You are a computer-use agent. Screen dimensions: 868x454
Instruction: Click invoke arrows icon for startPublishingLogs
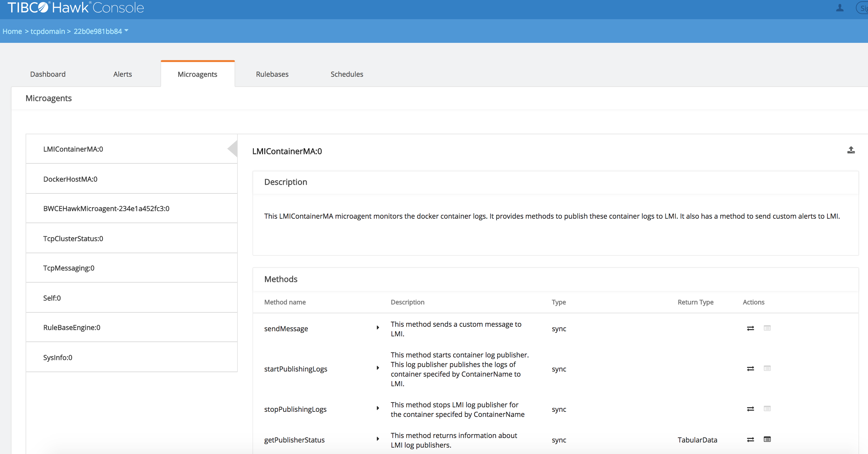pos(750,369)
